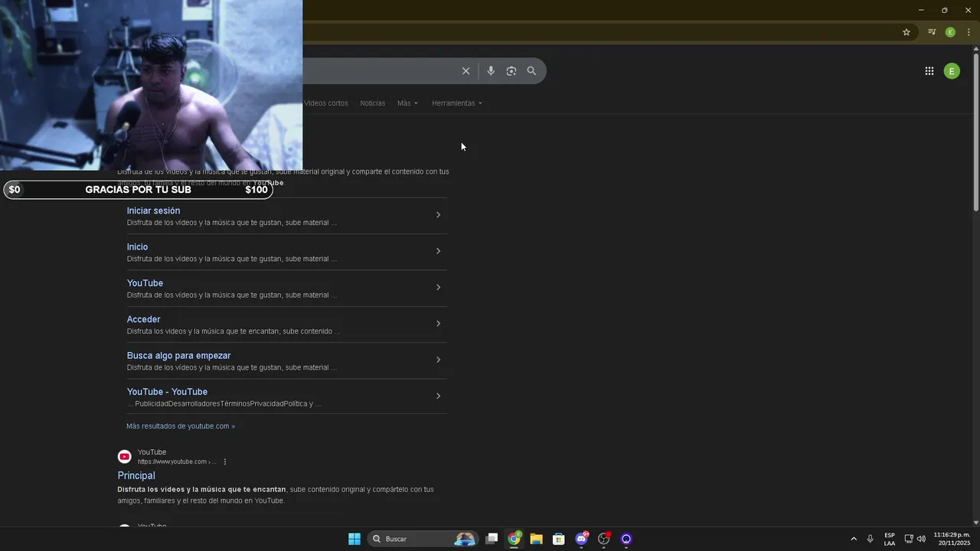Click the Google search input field
The width and height of the screenshot is (980, 551).
[379, 71]
